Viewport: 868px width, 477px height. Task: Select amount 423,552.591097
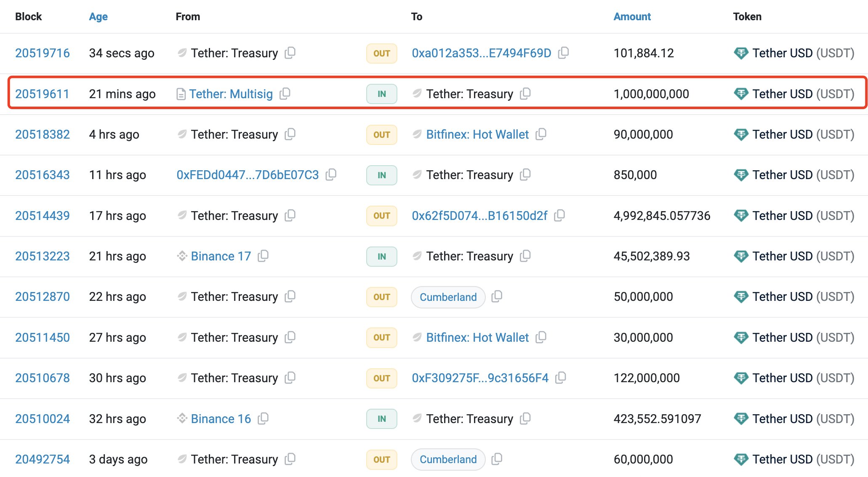tap(657, 419)
